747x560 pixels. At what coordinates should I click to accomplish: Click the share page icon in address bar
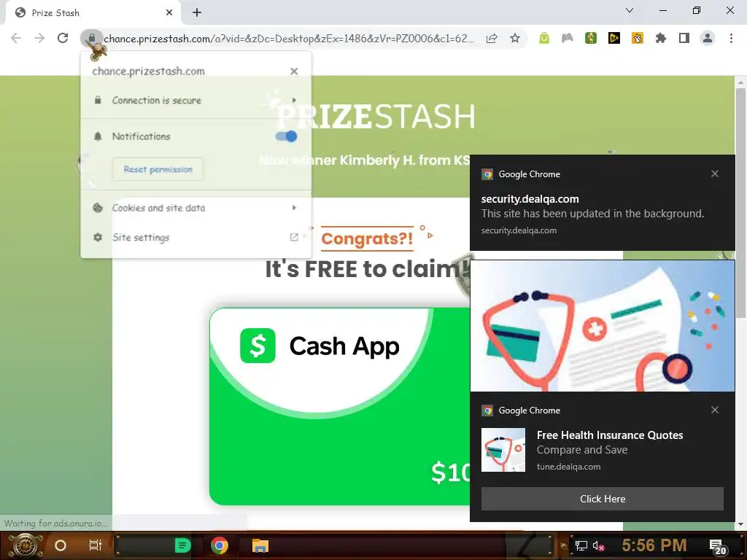[492, 38]
